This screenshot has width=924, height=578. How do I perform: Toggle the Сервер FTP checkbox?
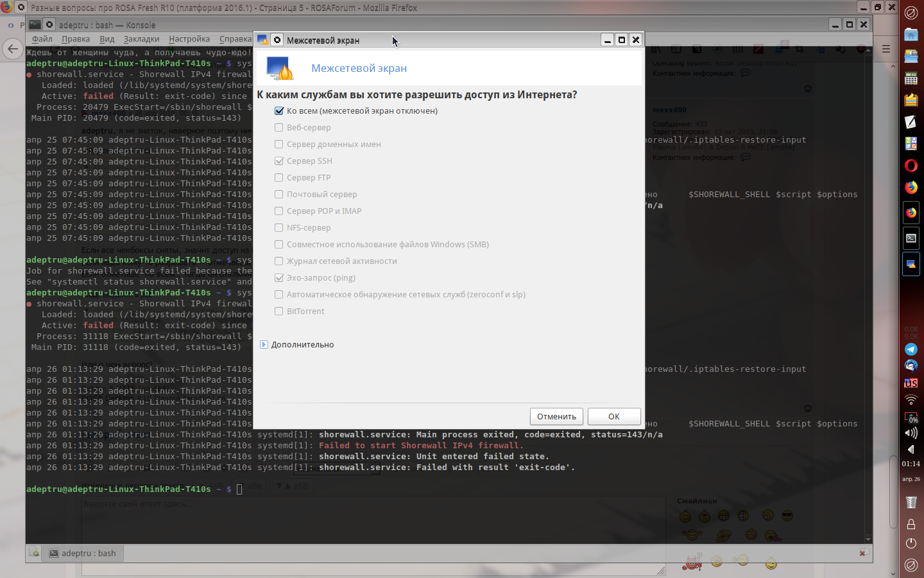click(x=279, y=177)
